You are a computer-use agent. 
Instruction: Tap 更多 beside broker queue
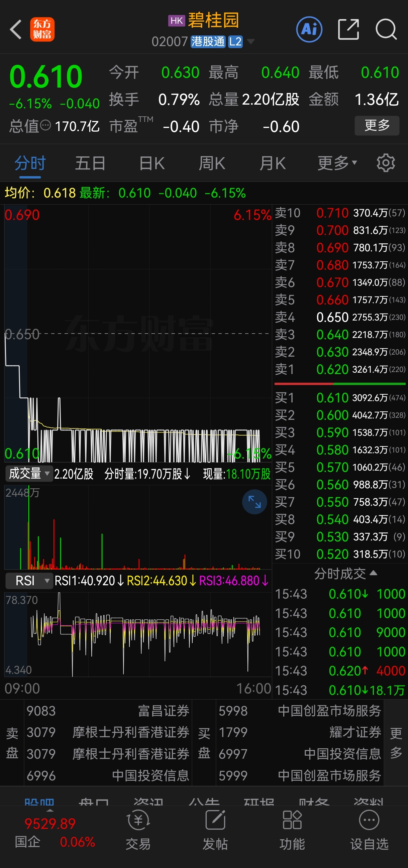tap(396, 743)
